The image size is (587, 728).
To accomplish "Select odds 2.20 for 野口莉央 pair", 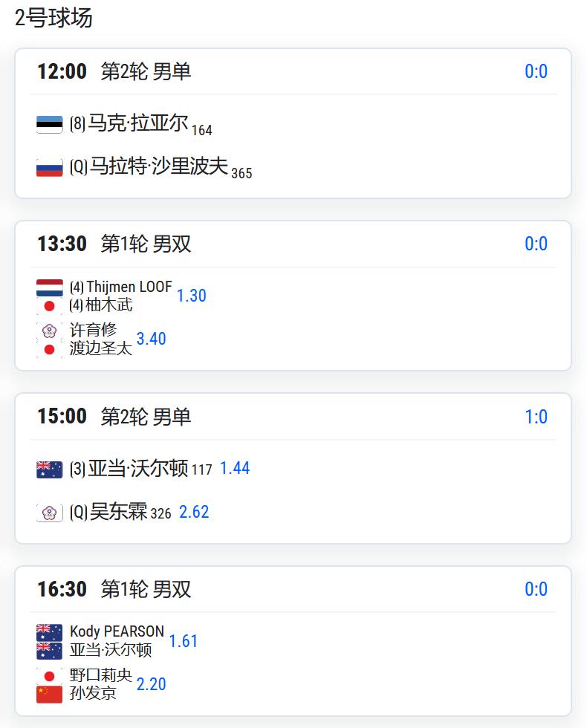I will [151, 684].
